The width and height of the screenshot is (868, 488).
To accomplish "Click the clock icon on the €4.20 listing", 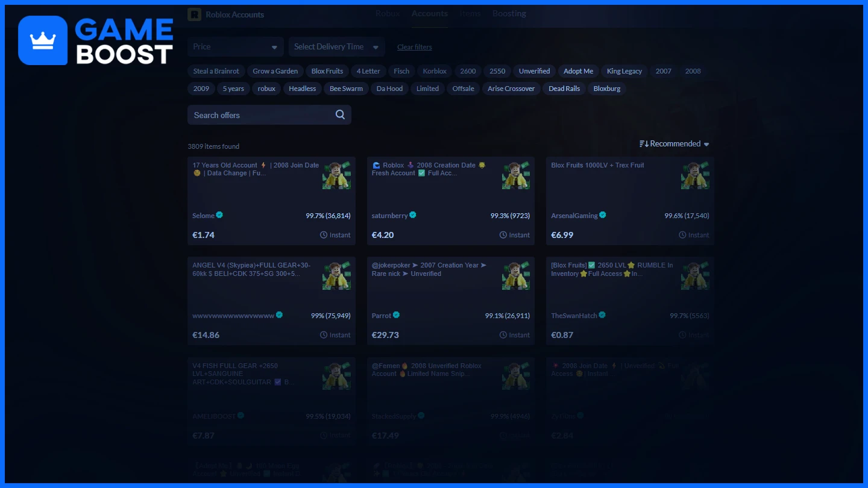I will pyautogui.click(x=503, y=235).
